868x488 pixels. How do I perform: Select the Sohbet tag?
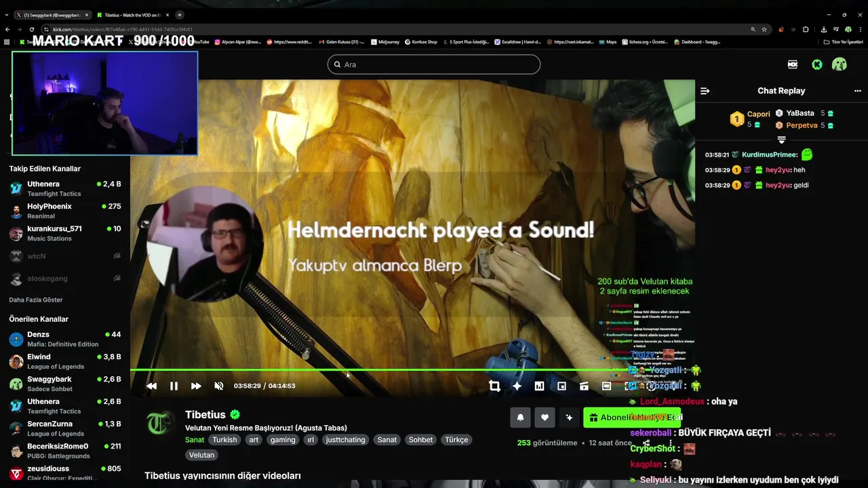click(420, 439)
